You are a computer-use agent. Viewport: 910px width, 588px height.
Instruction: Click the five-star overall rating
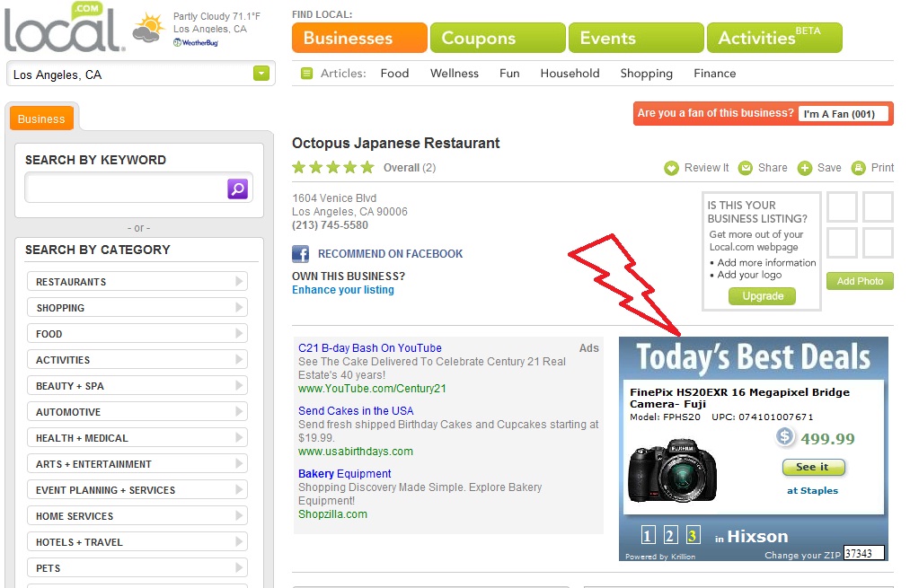pyautogui.click(x=333, y=168)
